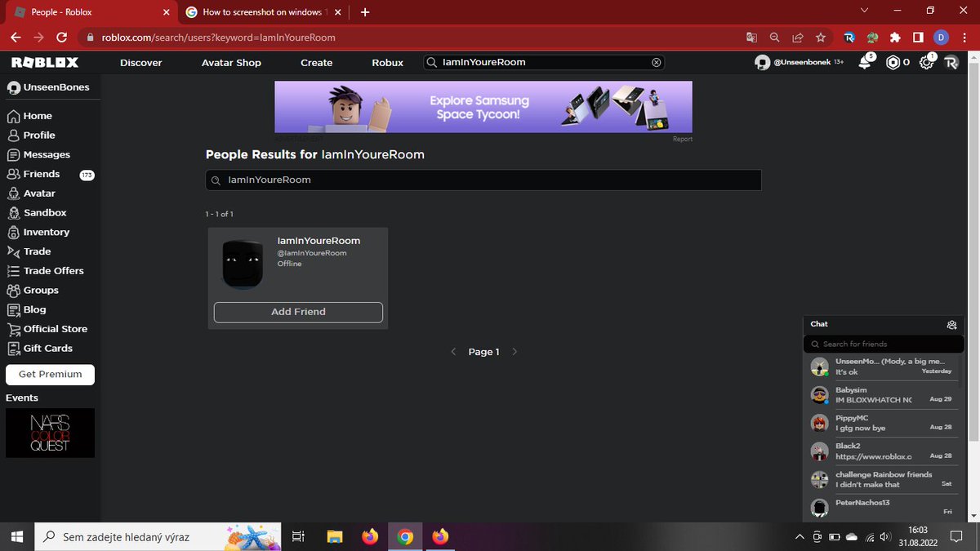Open Chrome extensions puzzle icon

[895, 37]
